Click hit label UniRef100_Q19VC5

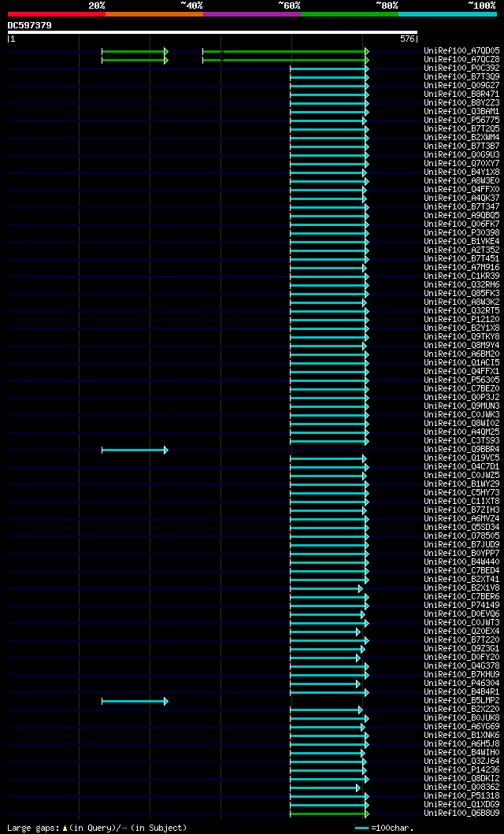[x=461, y=458]
